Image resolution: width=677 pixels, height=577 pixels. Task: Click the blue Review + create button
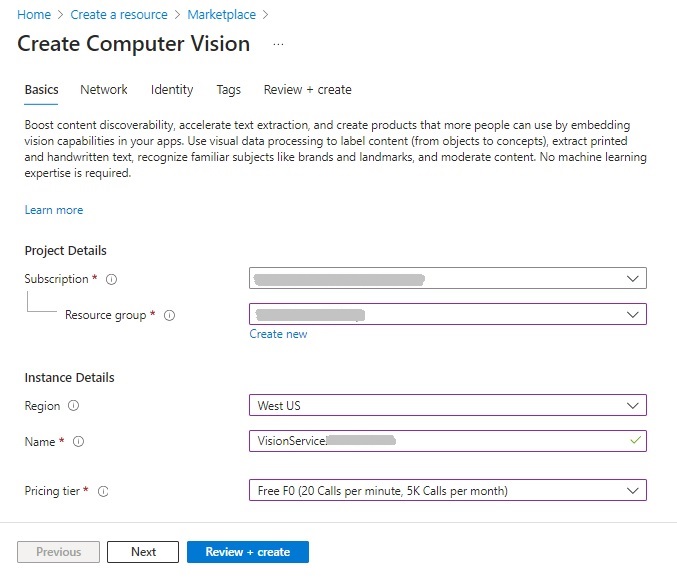point(247,552)
